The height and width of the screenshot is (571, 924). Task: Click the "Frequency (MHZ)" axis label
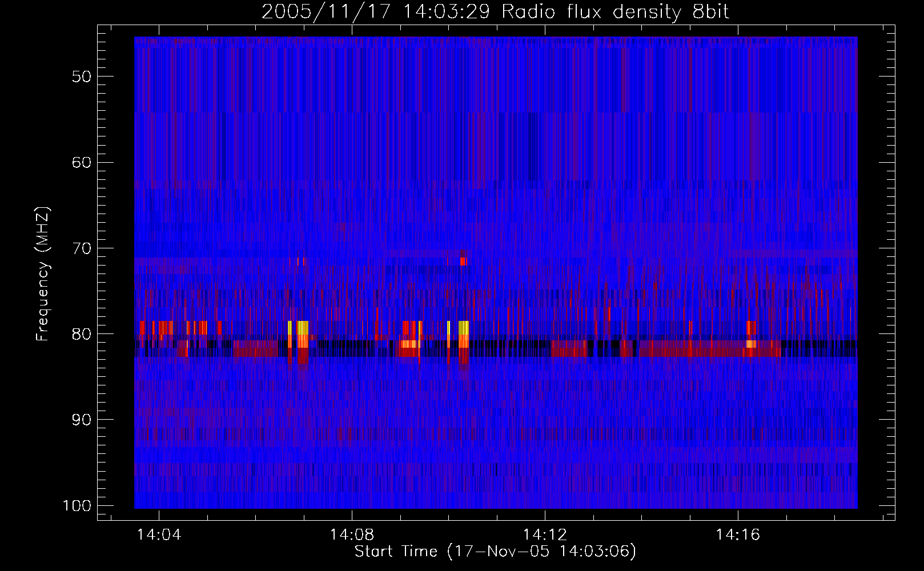[x=43, y=274]
